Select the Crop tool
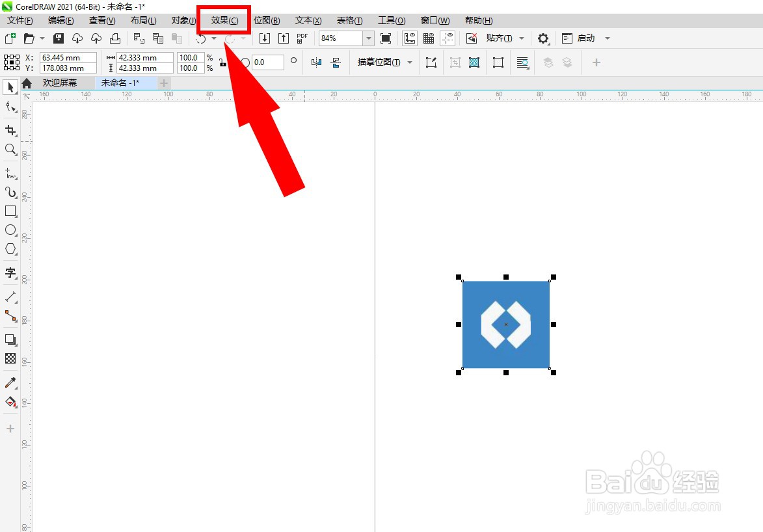The image size is (763, 532). coord(10,130)
